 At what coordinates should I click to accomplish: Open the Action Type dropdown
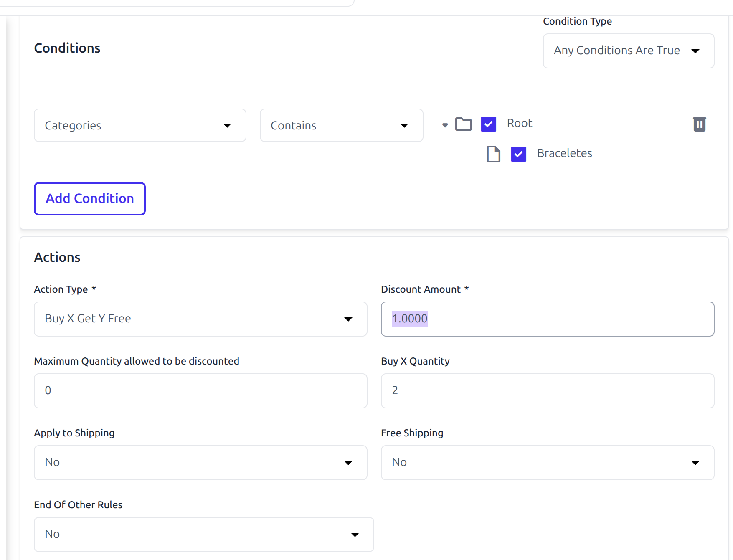point(200,319)
